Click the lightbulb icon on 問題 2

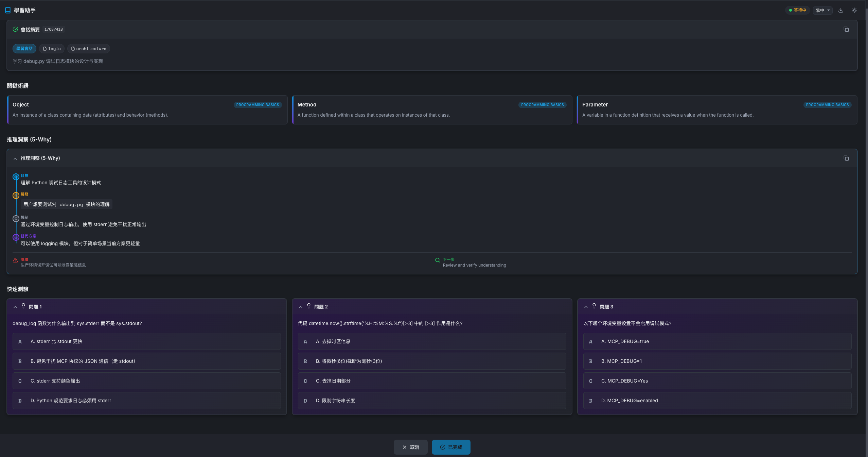[309, 306]
